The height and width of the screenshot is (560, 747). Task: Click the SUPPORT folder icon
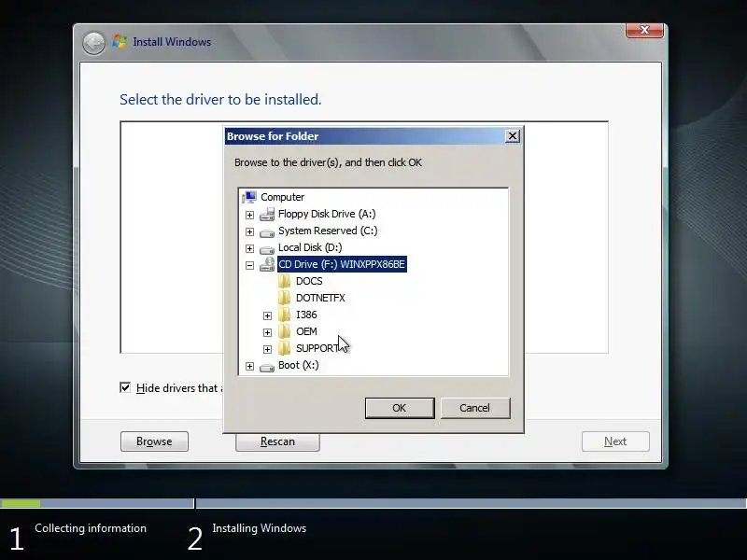(x=285, y=348)
